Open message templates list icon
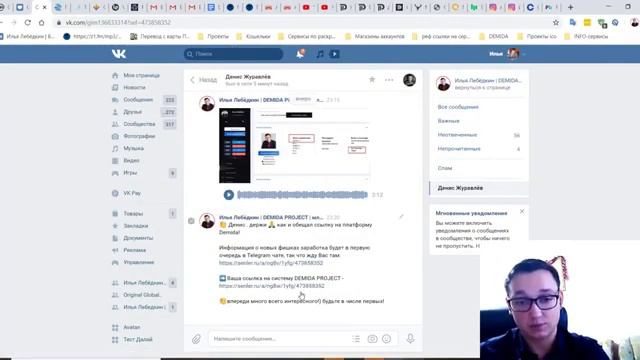Viewport: 640px width, 360px height. pyautogui.click(x=356, y=339)
